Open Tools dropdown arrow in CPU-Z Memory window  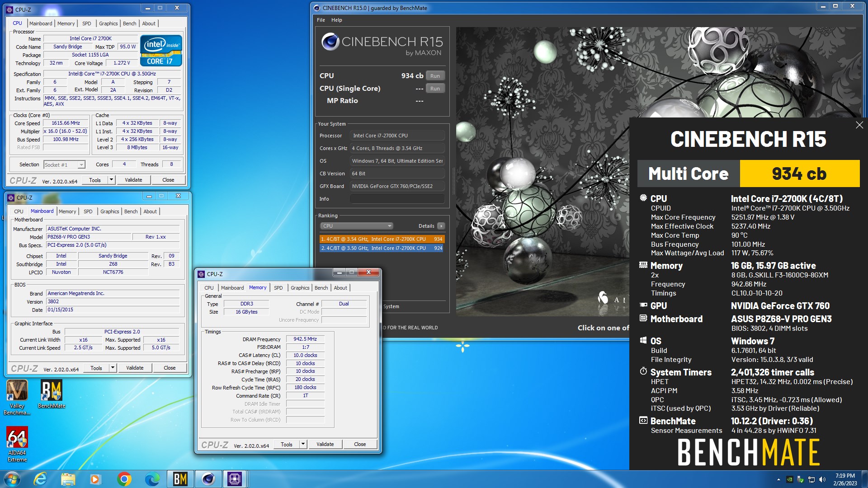click(303, 444)
